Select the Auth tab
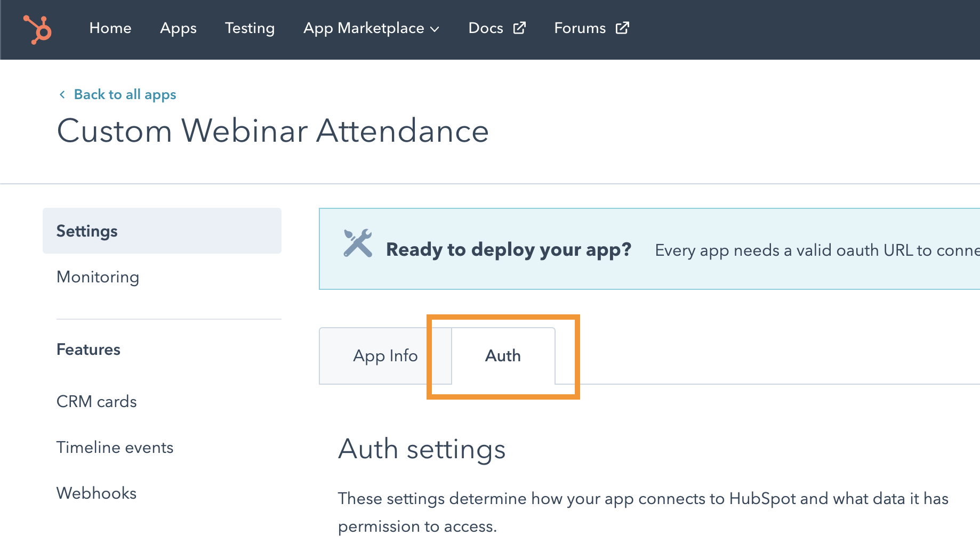 [502, 355]
